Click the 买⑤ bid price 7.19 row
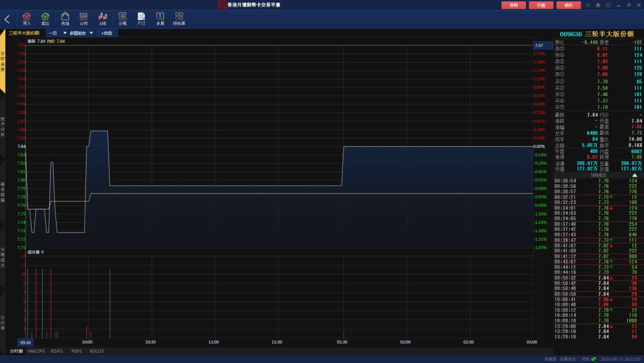The height and width of the screenshot is (363, 644). click(598, 107)
